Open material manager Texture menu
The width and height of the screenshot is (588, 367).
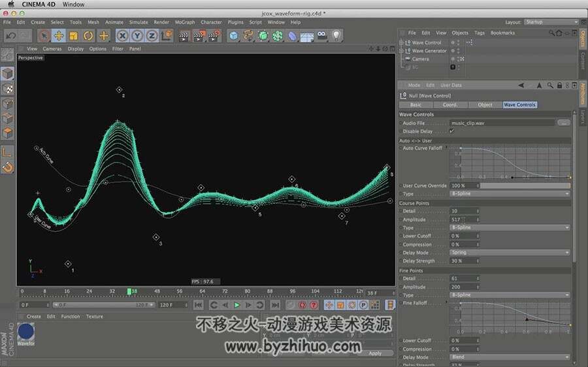click(x=95, y=317)
